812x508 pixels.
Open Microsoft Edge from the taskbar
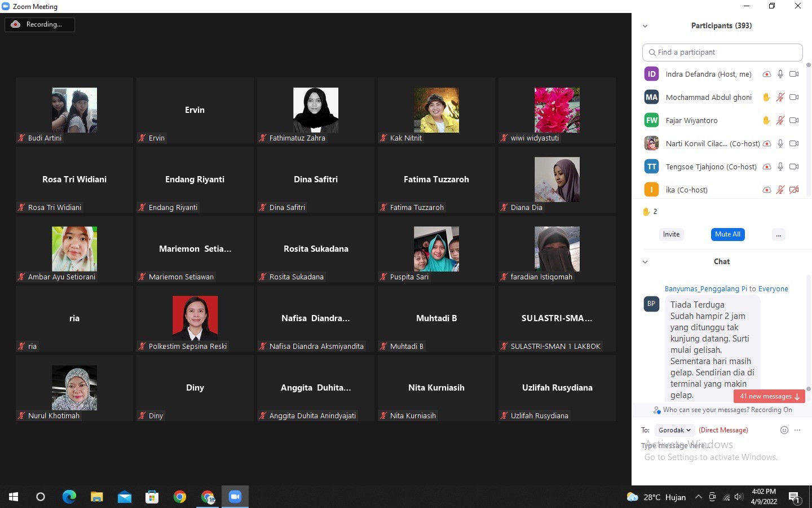[69, 497]
